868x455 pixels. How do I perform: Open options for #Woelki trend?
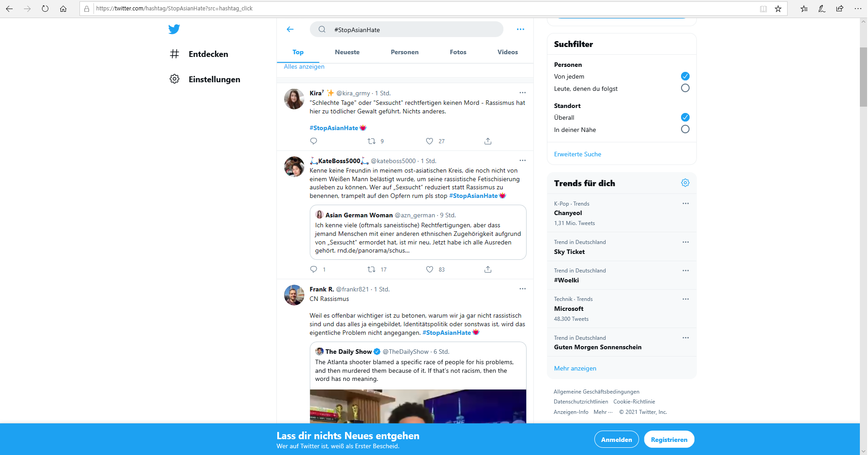pos(686,271)
